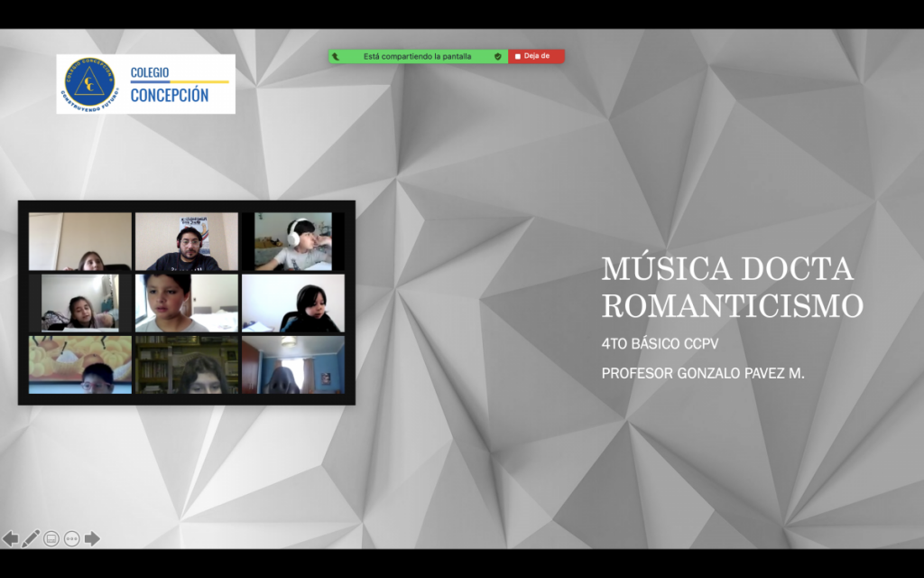Screen dimensions: 924x578
Task: Select the center video tile of the grid
Action: (x=187, y=303)
